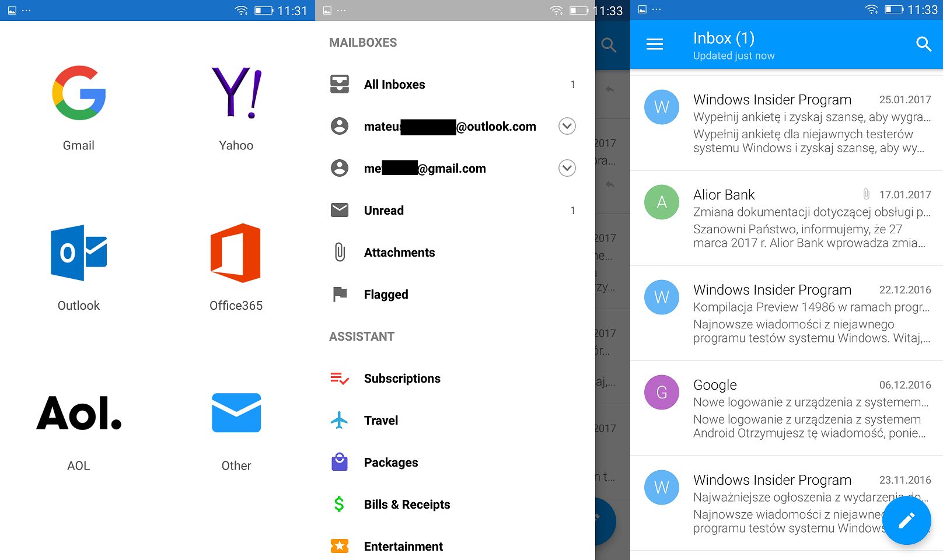Compose a new email with pencil button

click(x=907, y=520)
